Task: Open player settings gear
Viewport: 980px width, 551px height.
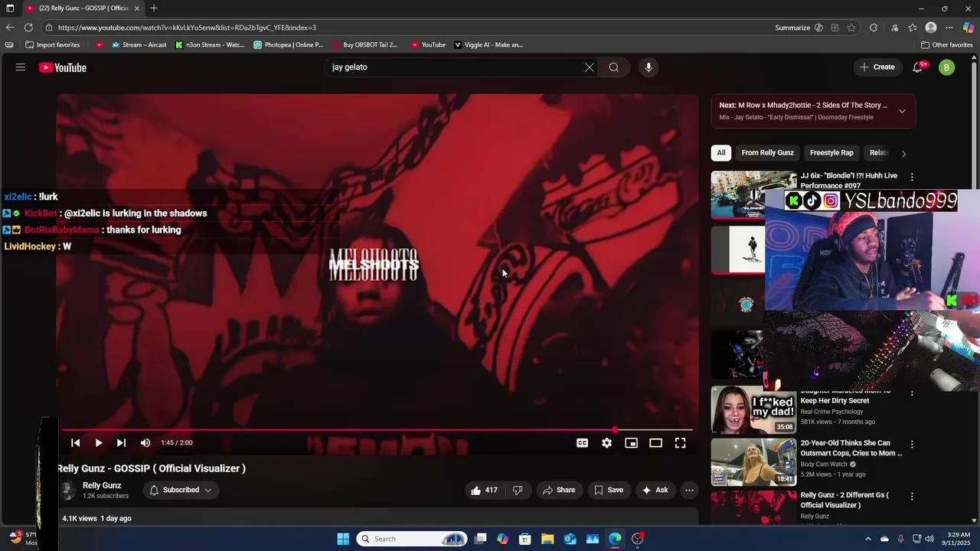Action: click(x=607, y=442)
